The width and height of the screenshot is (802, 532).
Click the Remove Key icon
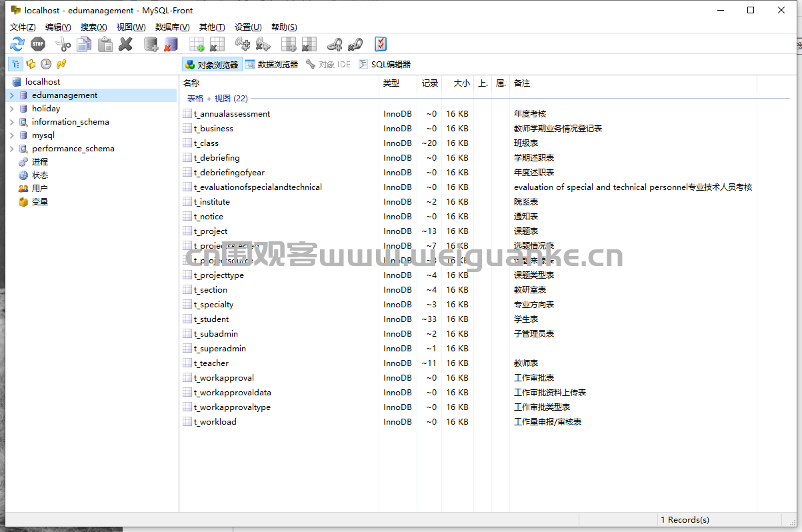coord(263,44)
